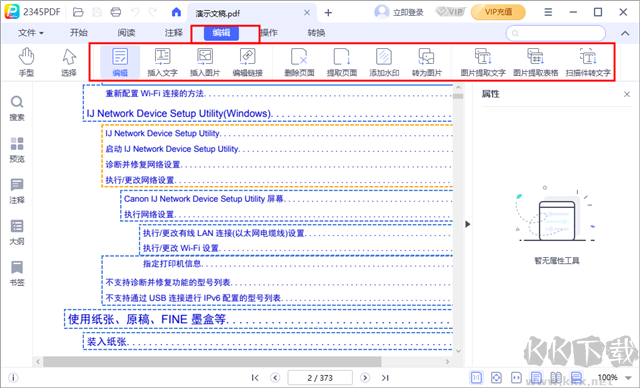Viewport: 640px width, 388px height.
Task: Close the Properties (属性) panel
Action: click(627, 94)
